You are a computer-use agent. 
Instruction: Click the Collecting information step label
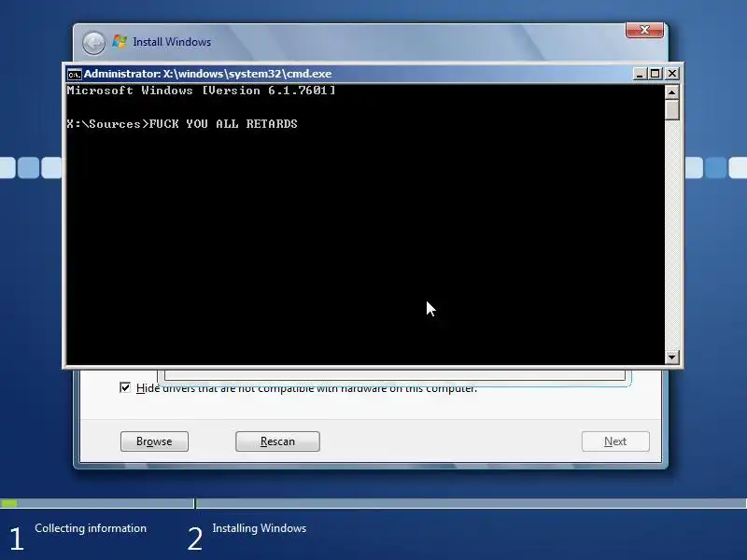(91, 528)
